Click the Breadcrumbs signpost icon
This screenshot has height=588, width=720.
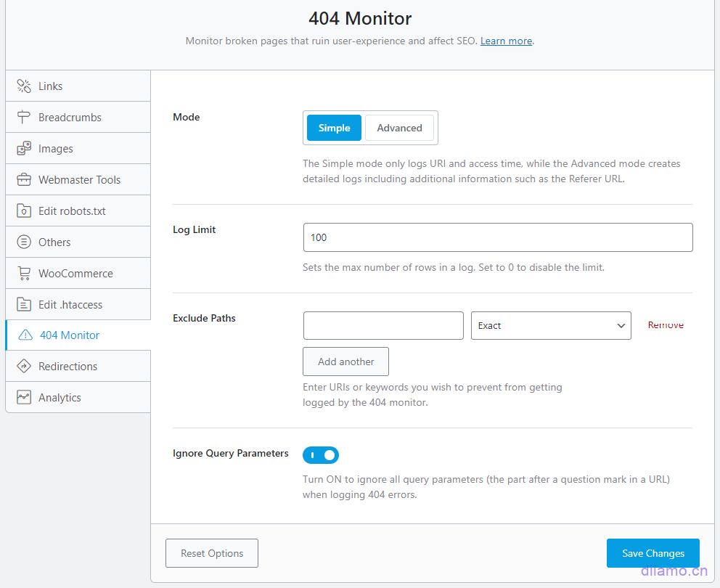tap(24, 118)
